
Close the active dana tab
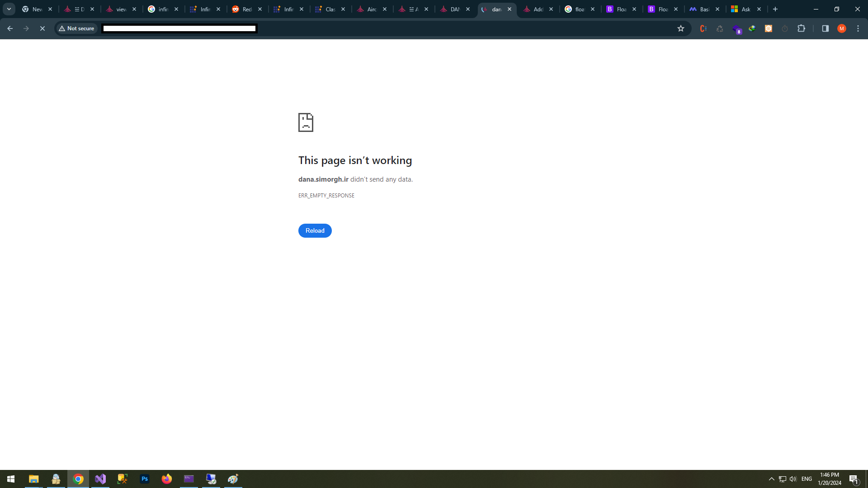click(x=509, y=9)
